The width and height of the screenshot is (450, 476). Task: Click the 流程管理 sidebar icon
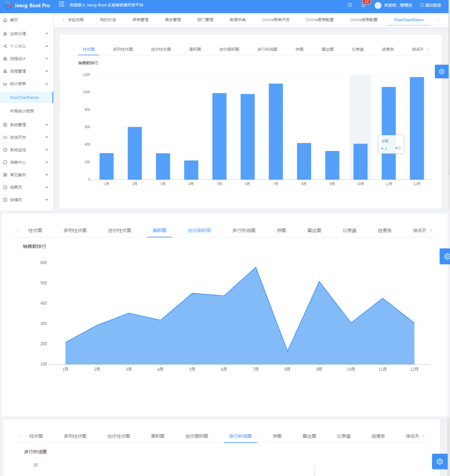pos(5,71)
